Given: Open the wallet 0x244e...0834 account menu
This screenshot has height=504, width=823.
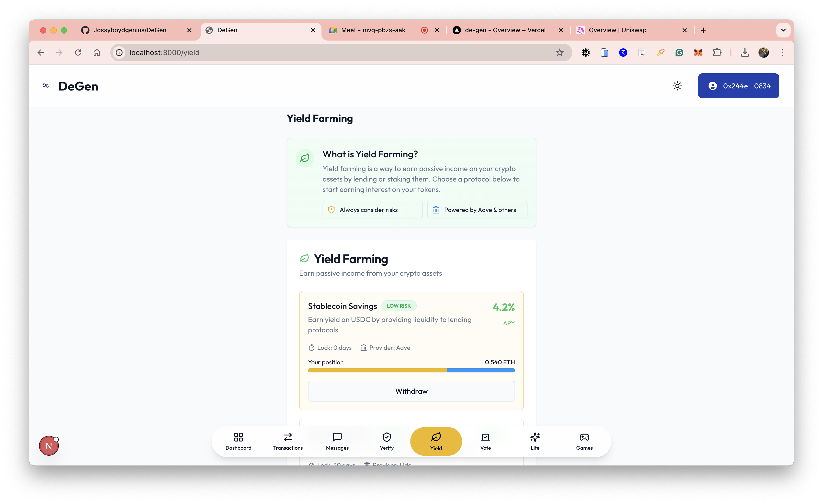Looking at the screenshot, I should (x=738, y=86).
